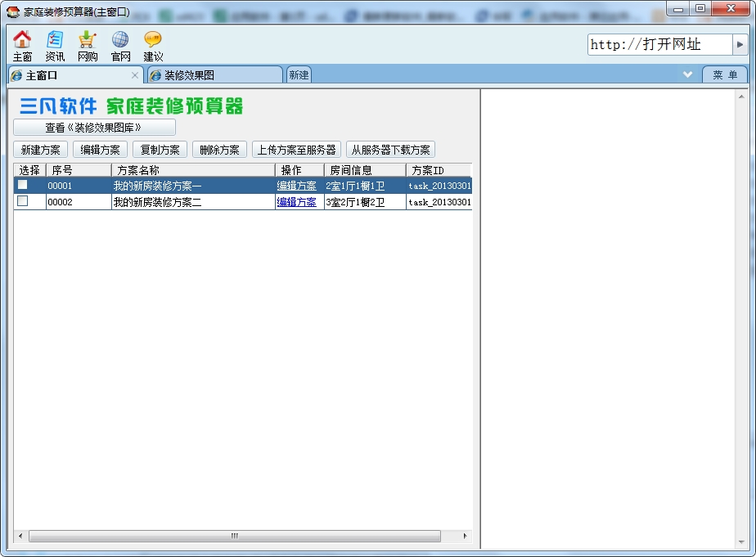The height and width of the screenshot is (557, 756).
Task: Click the 操作 column header
Action: [x=300, y=170]
